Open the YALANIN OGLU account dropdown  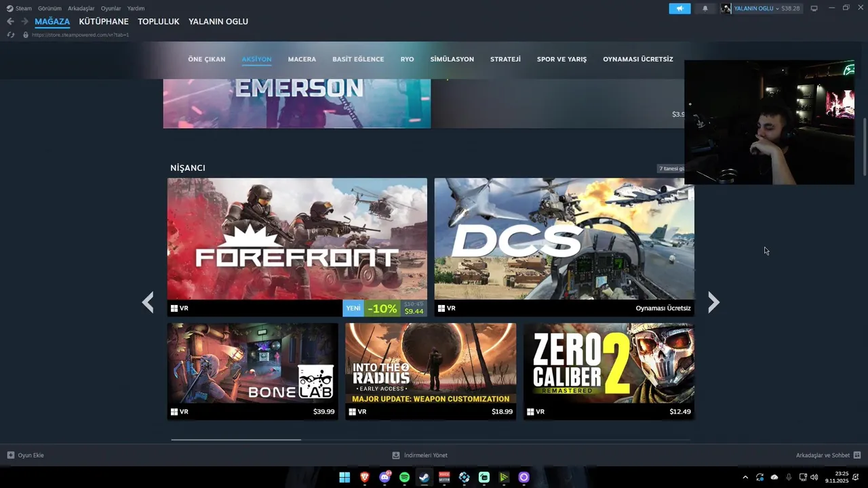[x=756, y=8]
